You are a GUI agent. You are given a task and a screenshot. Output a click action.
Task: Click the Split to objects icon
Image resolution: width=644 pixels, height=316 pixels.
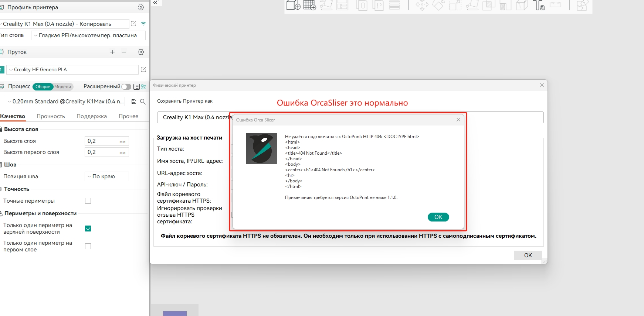362,5
